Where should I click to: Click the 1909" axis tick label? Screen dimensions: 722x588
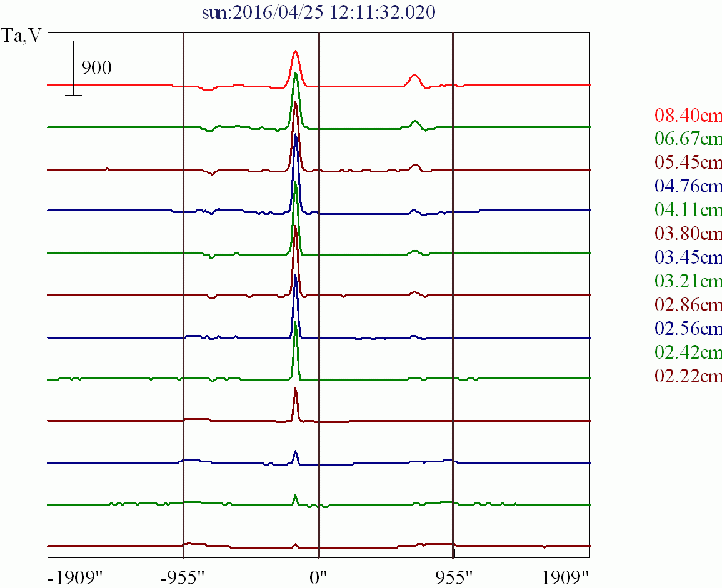pos(566,577)
